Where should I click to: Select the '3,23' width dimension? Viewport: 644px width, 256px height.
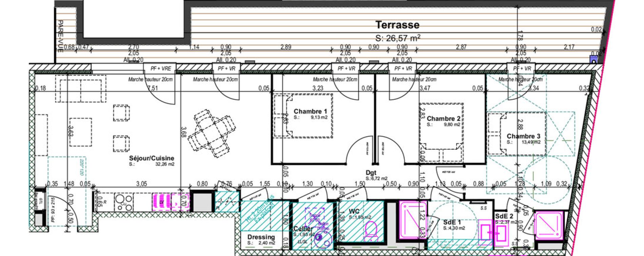pyautogui.click(x=318, y=88)
